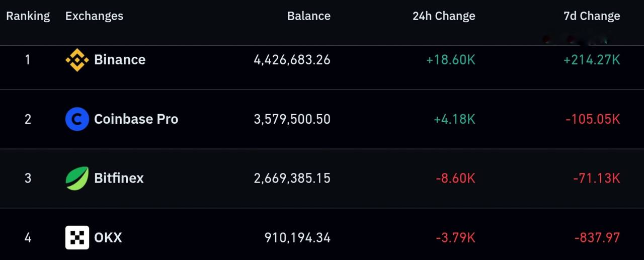This screenshot has width=644, height=260.
Task: Click the Binance logo icon
Action: coord(77,60)
